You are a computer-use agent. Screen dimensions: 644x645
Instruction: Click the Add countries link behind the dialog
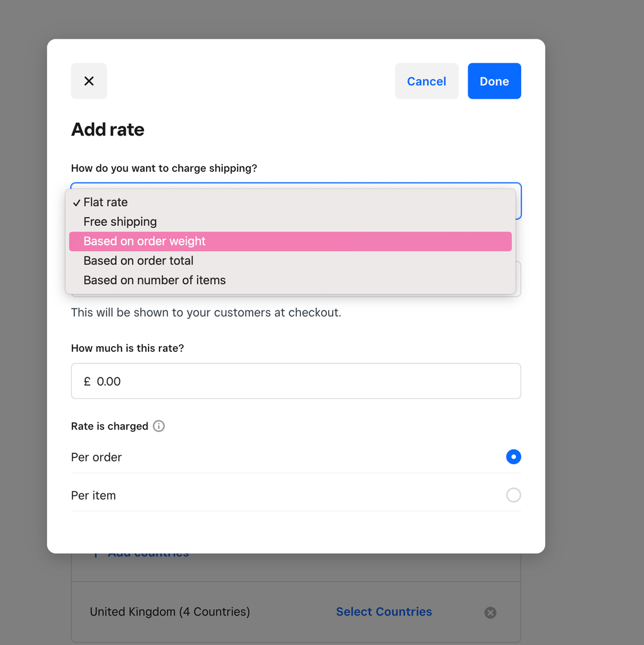(148, 556)
